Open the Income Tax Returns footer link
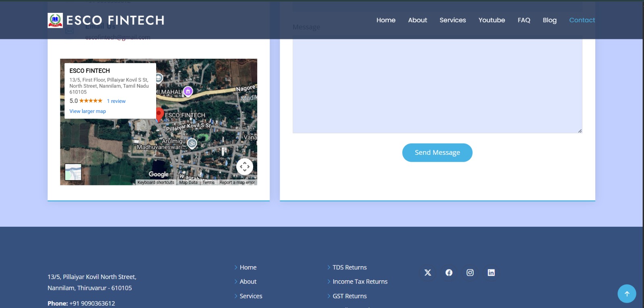The width and height of the screenshot is (644, 308). [360, 282]
